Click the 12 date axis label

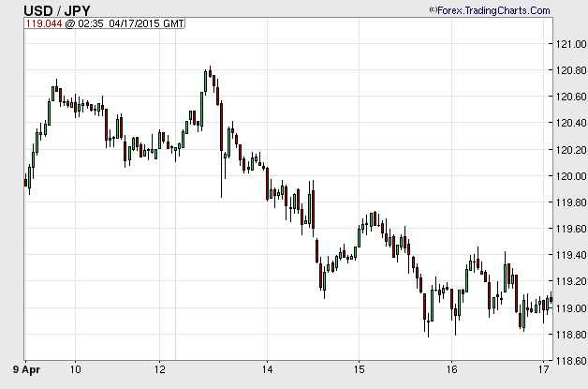tap(160, 369)
